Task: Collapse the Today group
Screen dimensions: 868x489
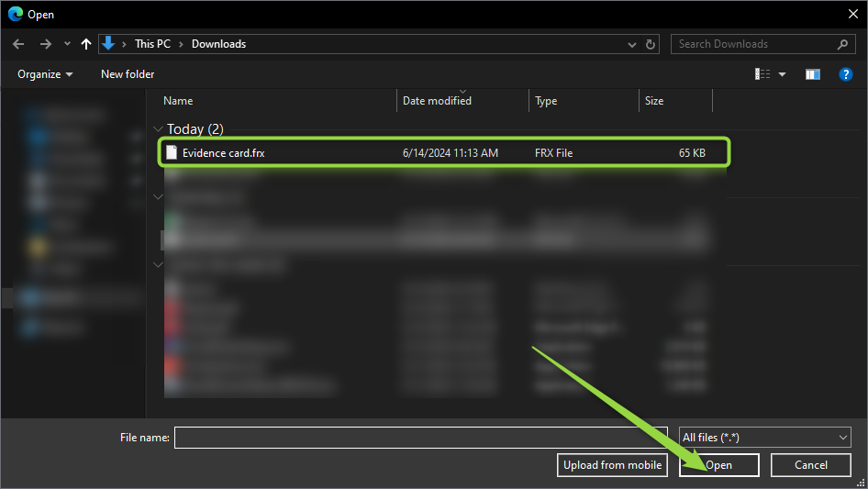Action: pos(157,129)
